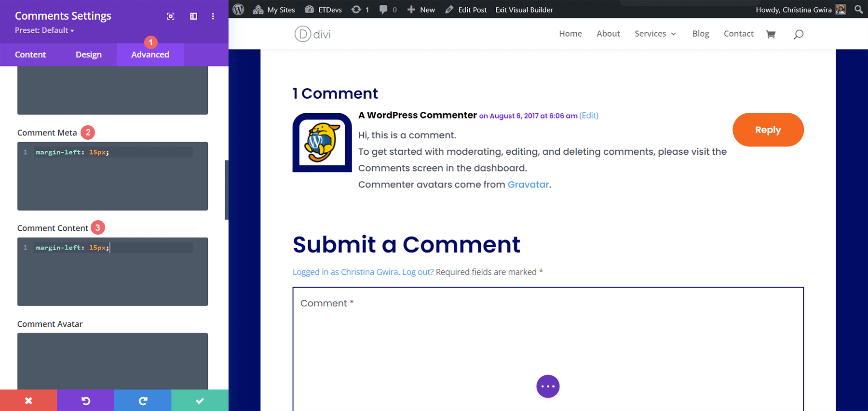Click the A WordPress Commenter name

(x=417, y=115)
